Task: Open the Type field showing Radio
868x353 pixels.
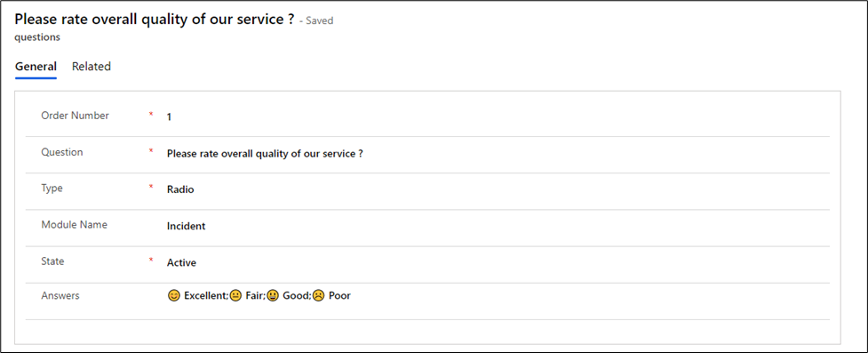Action: (x=180, y=189)
